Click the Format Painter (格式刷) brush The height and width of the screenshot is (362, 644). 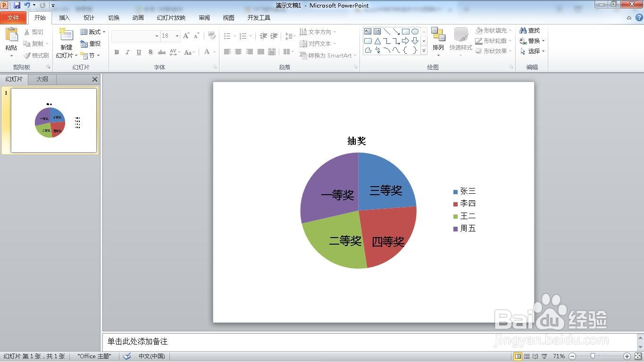point(27,55)
